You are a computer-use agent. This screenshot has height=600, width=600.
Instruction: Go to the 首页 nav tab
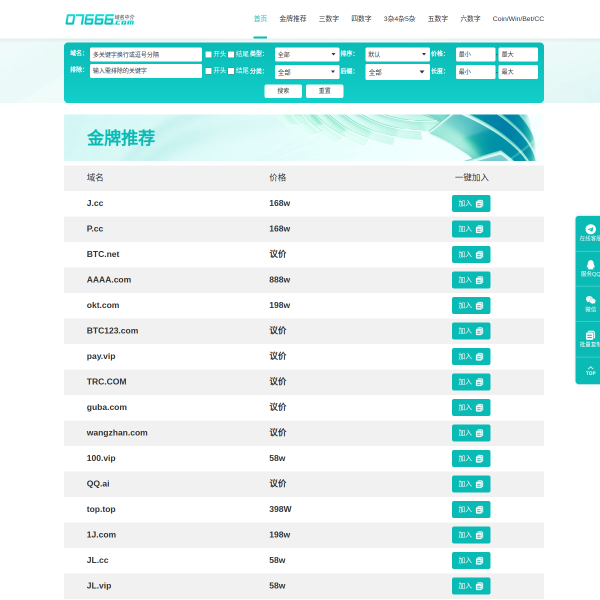click(260, 19)
